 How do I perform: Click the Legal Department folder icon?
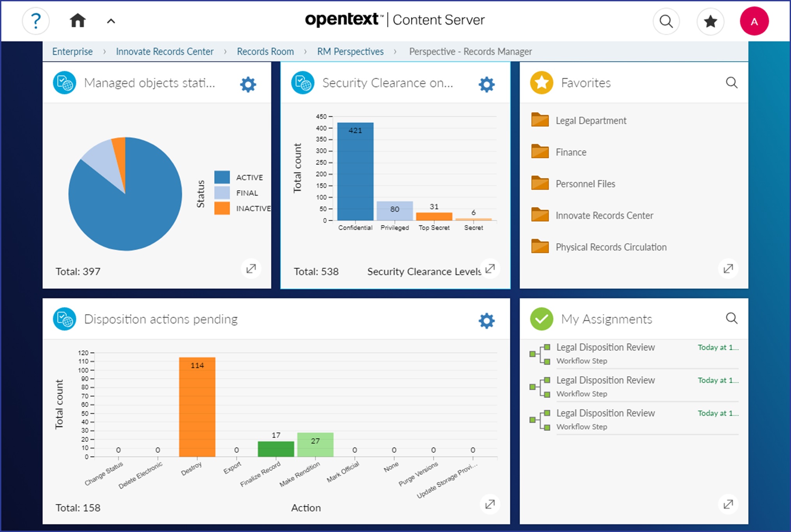[x=540, y=120]
